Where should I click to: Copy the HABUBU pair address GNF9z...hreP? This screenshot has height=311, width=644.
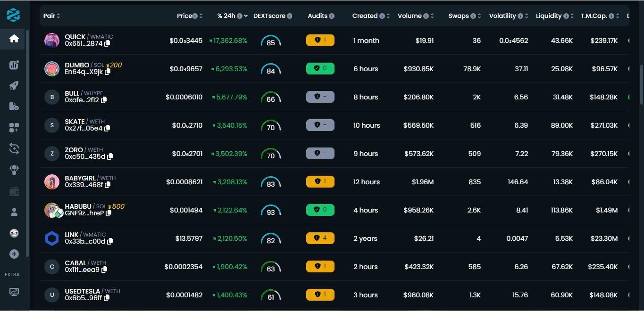tap(109, 213)
